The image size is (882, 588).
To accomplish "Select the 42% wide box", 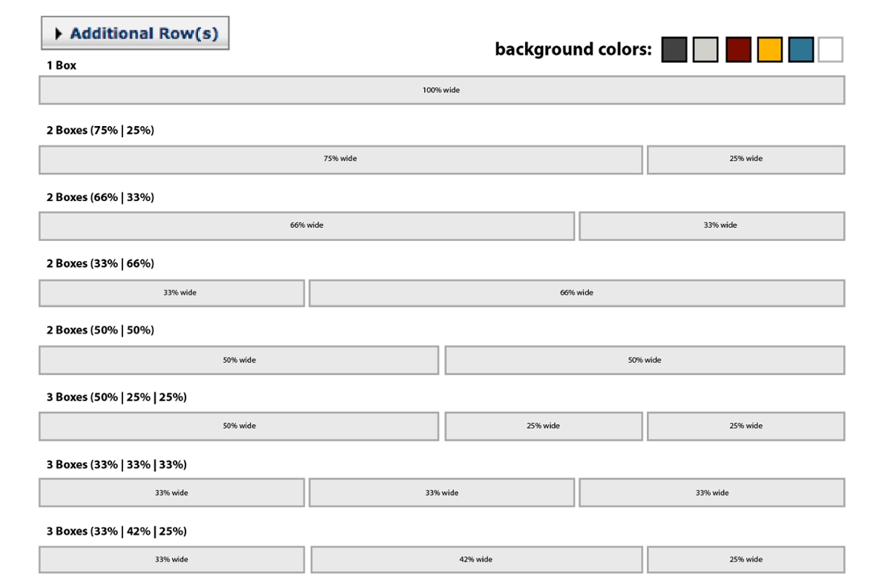I will pos(476,559).
